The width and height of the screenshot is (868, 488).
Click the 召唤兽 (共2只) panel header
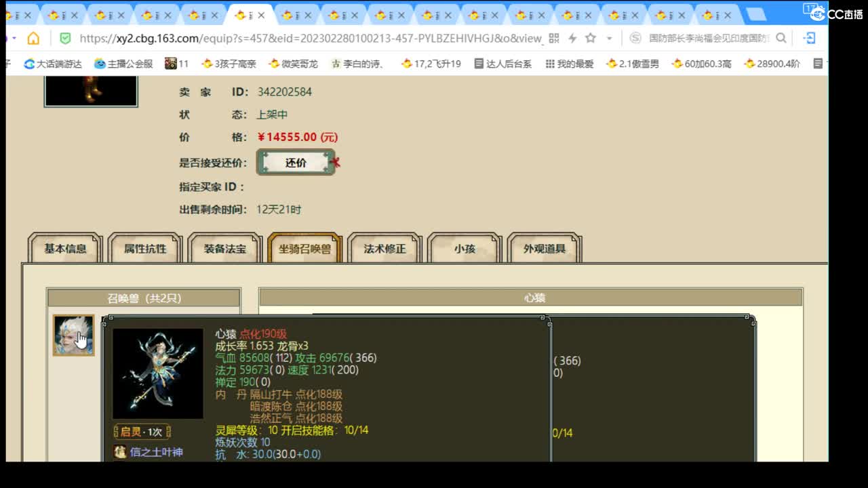click(144, 298)
